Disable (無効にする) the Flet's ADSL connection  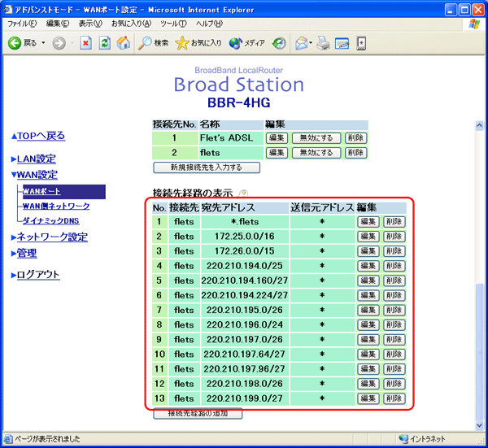tap(316, 138)
